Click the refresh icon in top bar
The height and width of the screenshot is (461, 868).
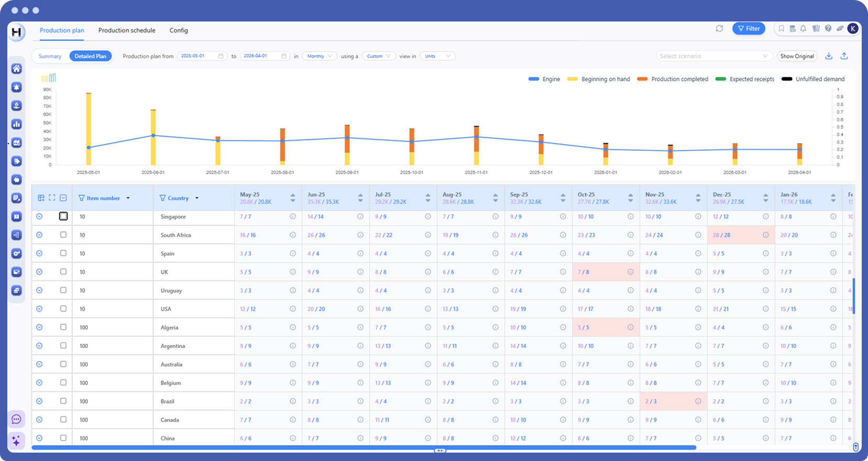point(719,29)
